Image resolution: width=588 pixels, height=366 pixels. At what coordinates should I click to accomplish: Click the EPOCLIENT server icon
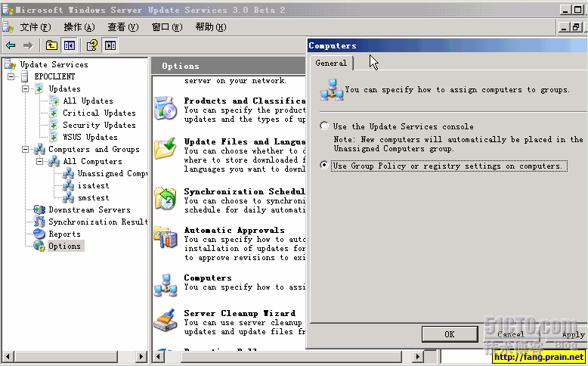(x=25, y=76)
